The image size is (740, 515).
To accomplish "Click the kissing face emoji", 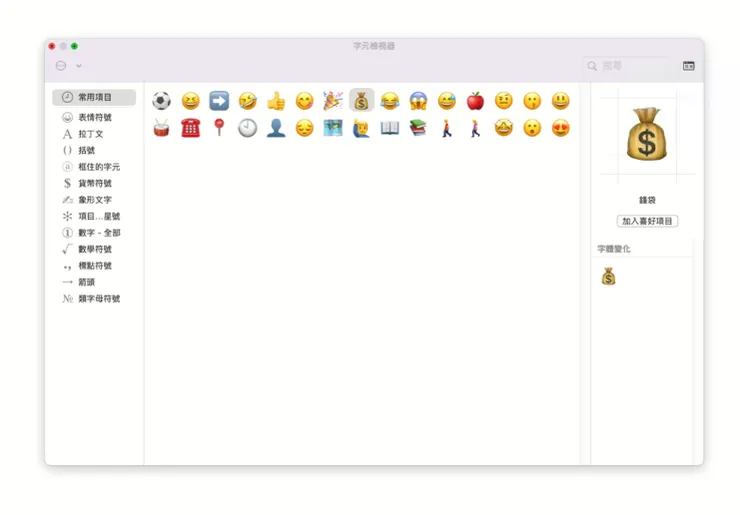I will pos(532,101).
